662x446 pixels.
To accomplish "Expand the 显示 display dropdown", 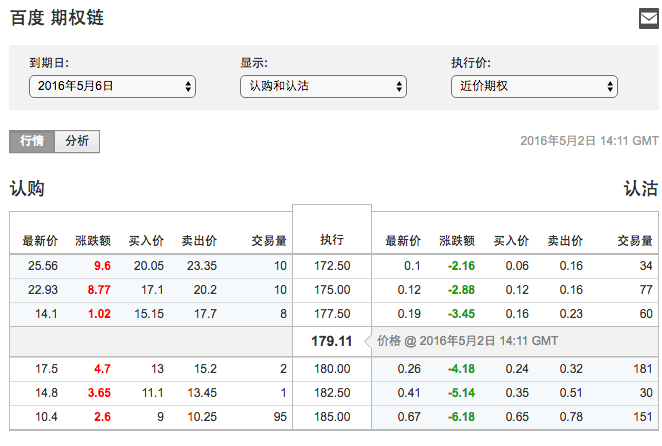I will (323, 87).
